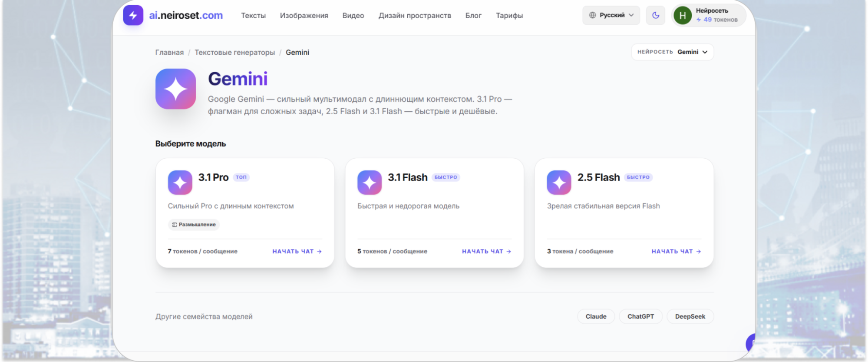Switch to the Claude model family
The image size is (868, 362).
coord(596,316)
